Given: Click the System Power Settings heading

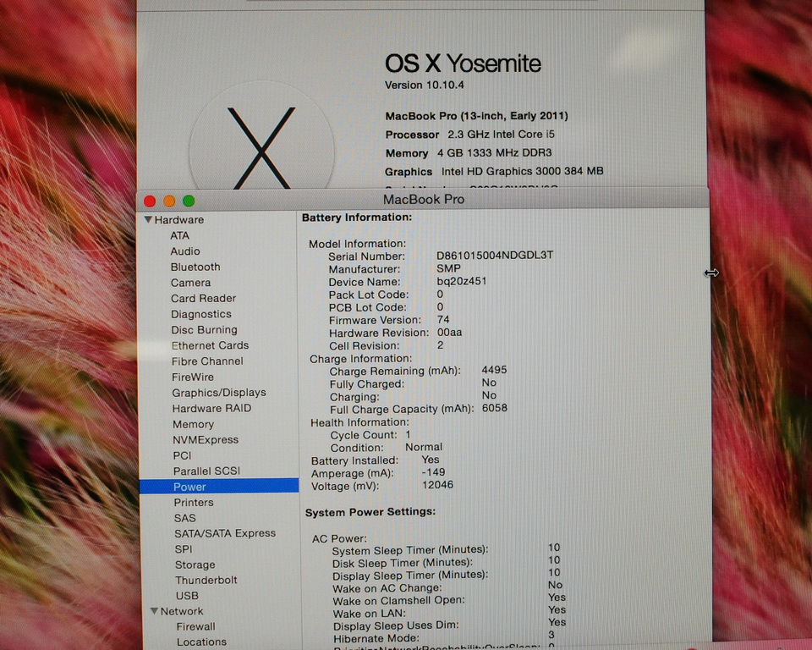Looking at the screenshot, I should click(370, 512).
